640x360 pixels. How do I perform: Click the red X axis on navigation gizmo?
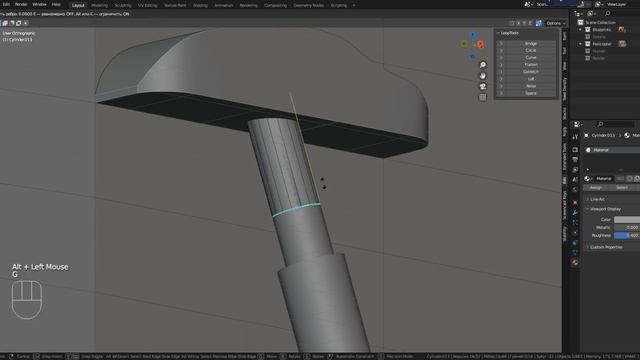(480, 44)
